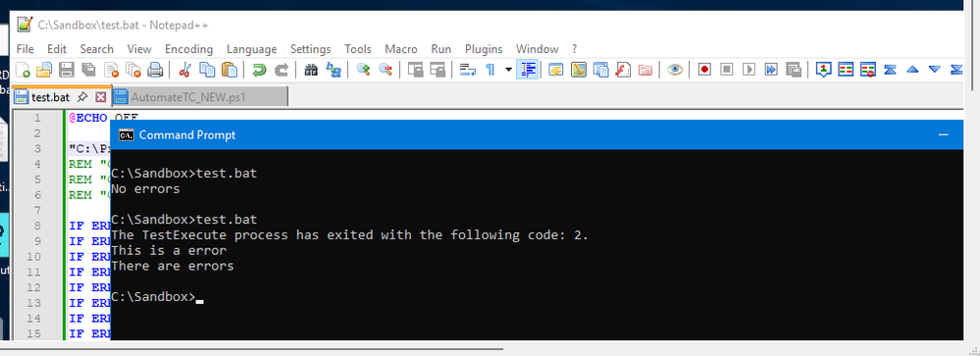Toggle monitoring with the eye icon
This screenshot has width=980, height=356.
tap(674, 70)
